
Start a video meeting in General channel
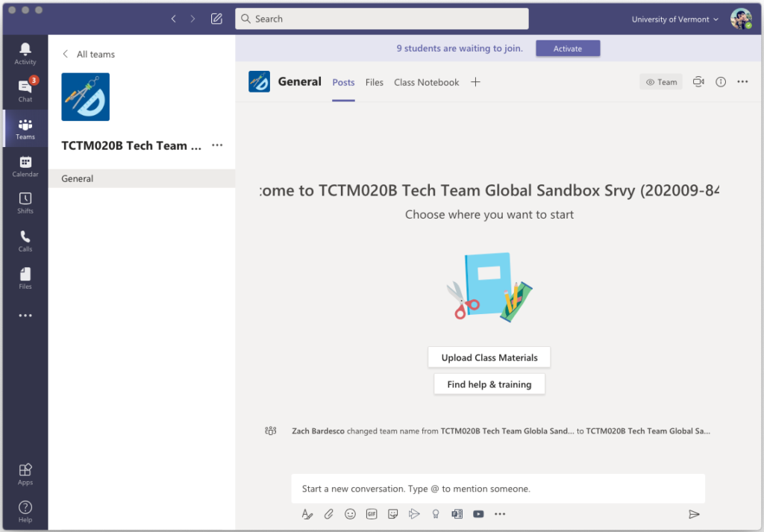point(698,82)
